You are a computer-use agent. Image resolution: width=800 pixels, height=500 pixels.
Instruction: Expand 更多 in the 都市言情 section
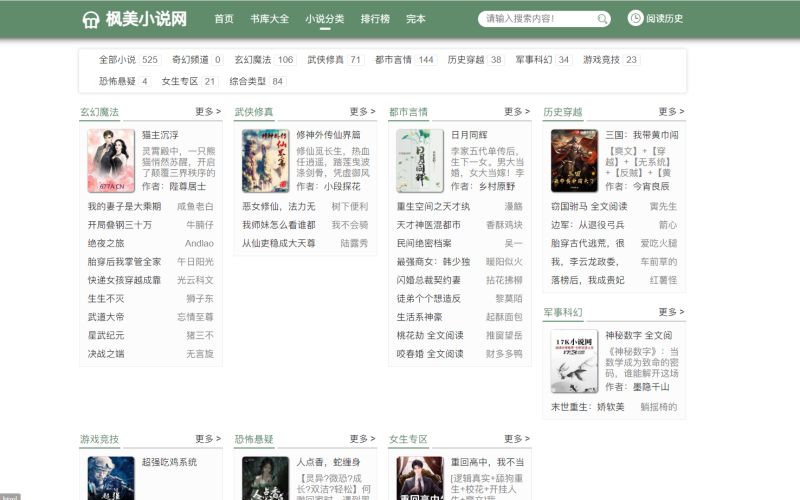pos(517,111)
